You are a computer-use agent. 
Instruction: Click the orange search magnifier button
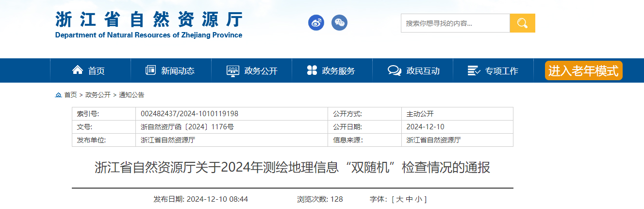coord(522,23)
